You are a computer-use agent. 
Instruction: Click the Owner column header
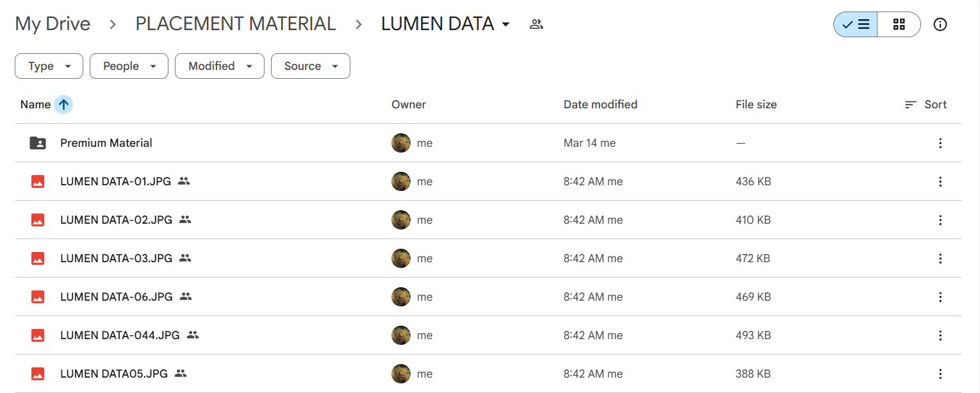click(x=409, y=105)
